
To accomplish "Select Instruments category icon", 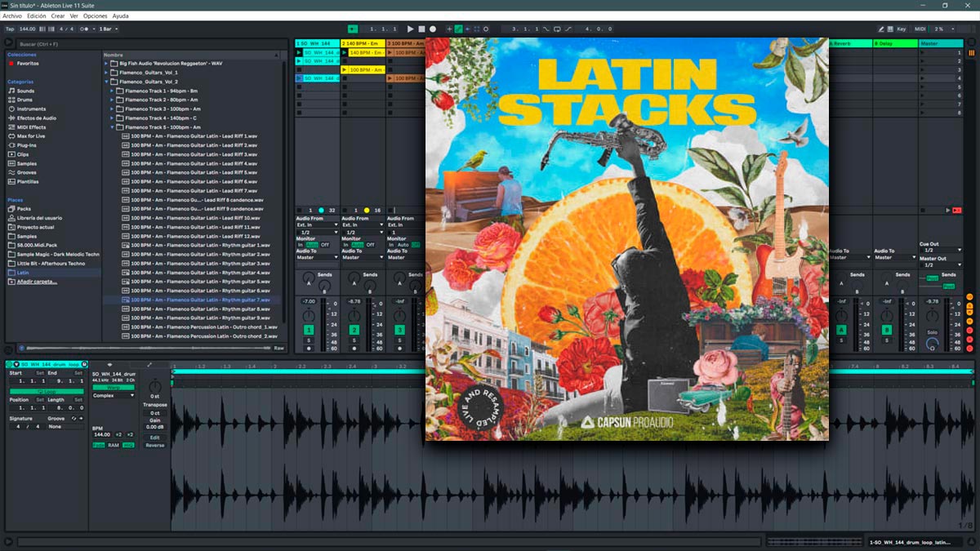I will [11, 109].
